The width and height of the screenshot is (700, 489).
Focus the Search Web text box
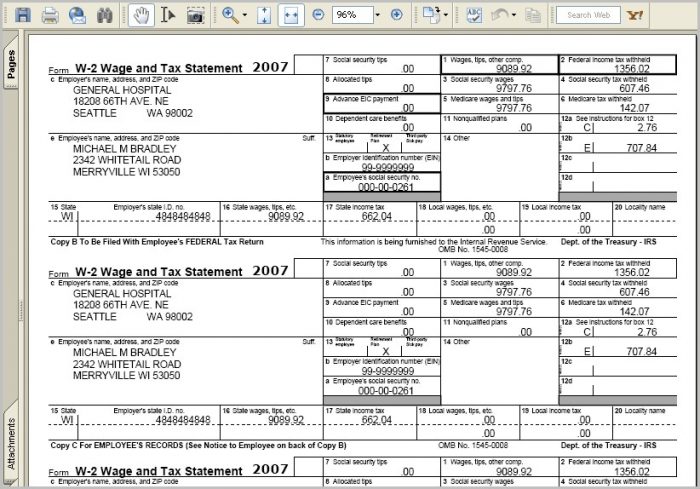588,15
